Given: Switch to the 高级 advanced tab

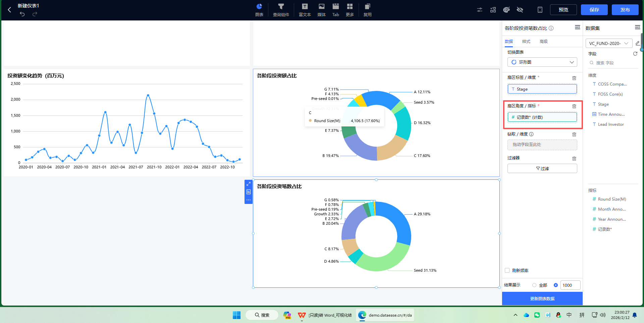Looking at the screenshot, I should click(x=544, y=42).
